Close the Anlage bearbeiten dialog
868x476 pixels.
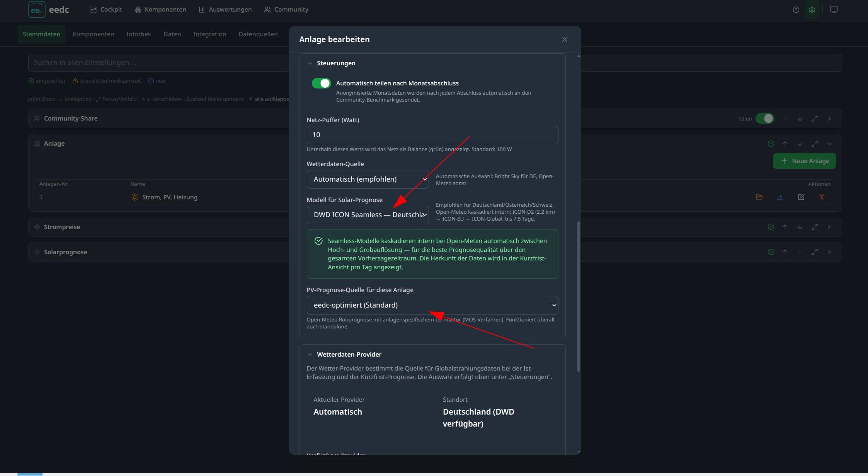(x=565, y=39)
